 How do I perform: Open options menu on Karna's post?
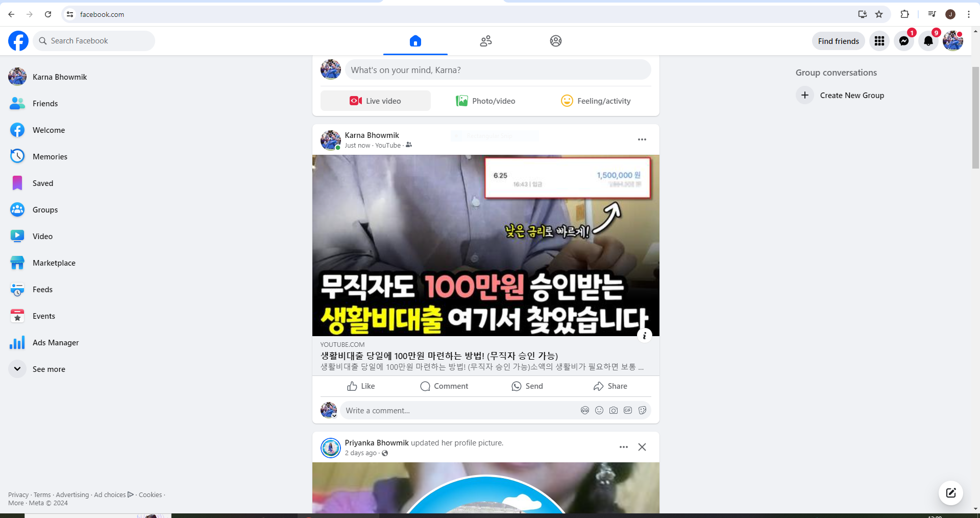[x=642, y=139]
